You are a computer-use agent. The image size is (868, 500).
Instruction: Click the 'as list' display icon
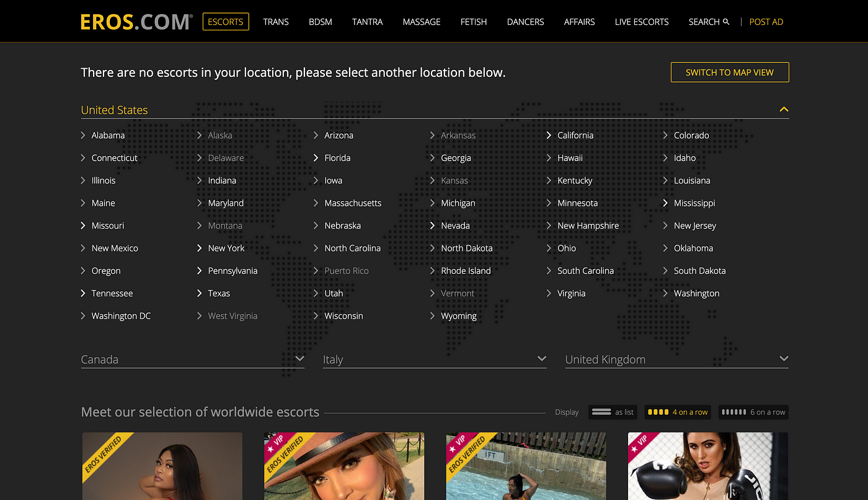[601, 412]
